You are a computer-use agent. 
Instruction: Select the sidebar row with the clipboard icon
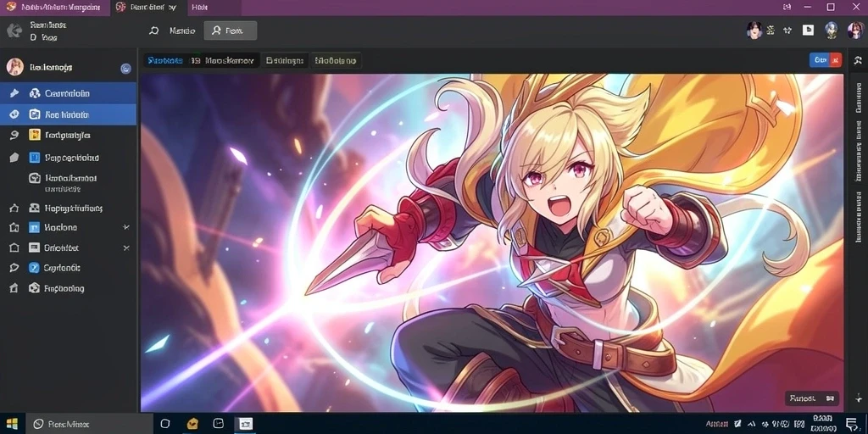coord(68,114)
